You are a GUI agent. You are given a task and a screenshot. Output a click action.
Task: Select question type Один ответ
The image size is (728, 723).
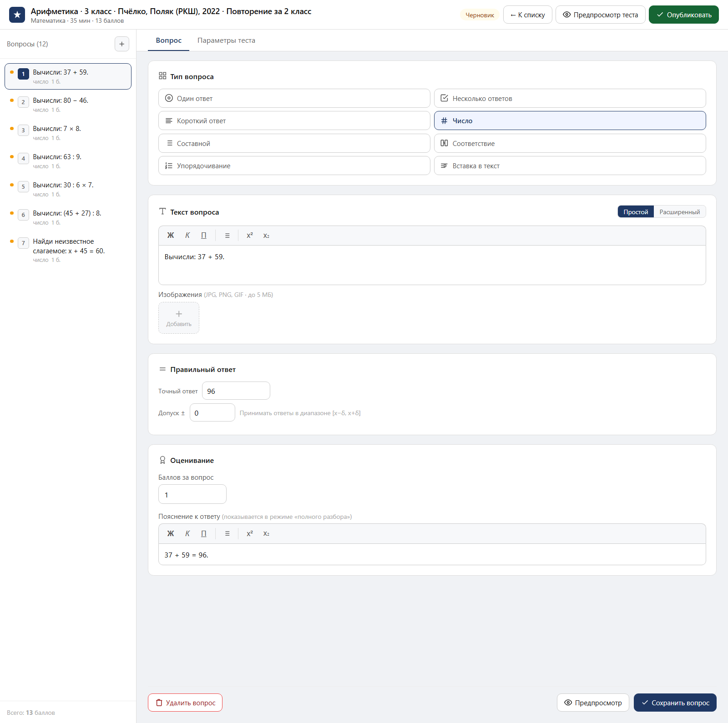coord(294,98)
